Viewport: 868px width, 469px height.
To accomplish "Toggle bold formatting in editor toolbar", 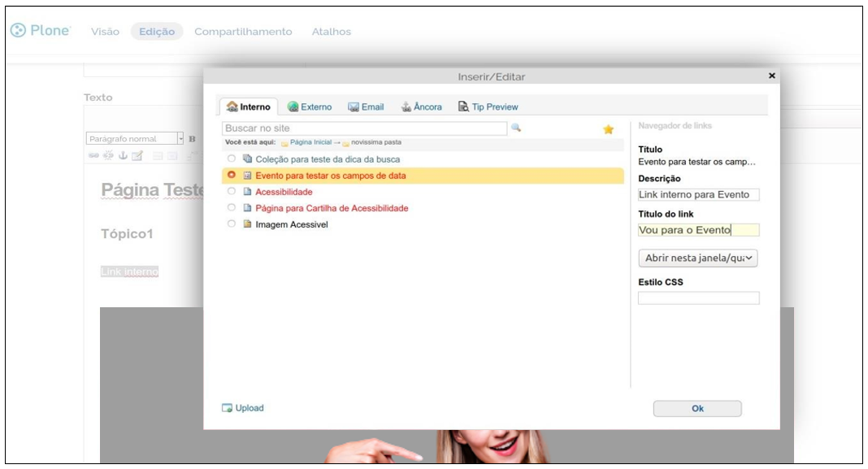I will (193, 139).
